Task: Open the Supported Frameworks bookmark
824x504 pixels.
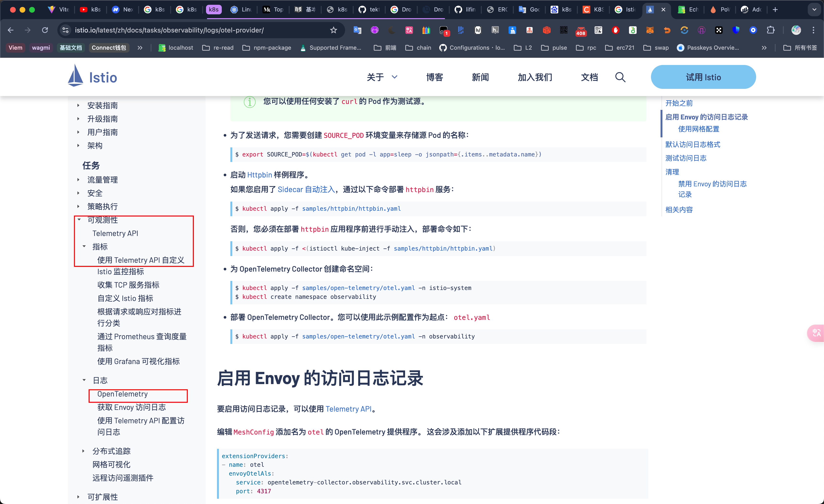Action: pos(331,48)
